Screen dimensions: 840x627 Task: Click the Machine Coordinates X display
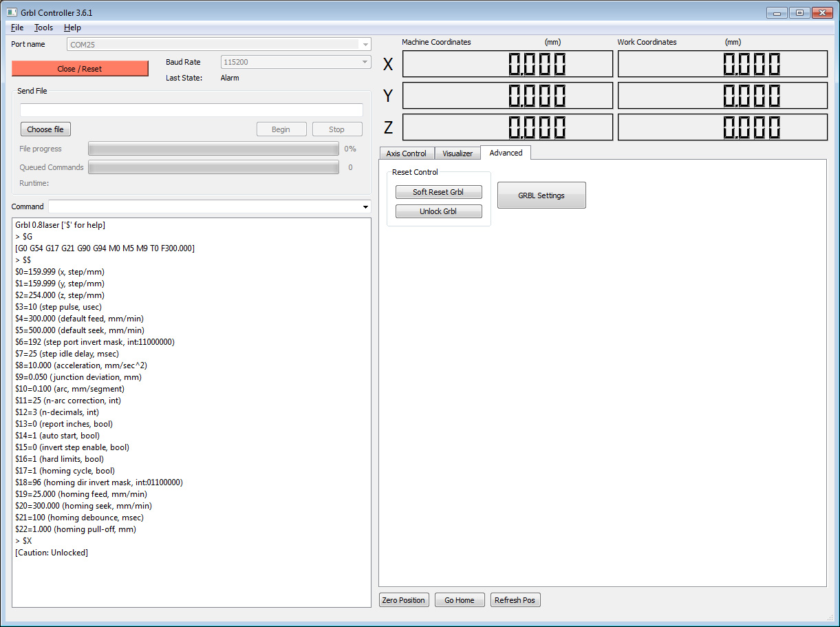tap(507, 64)
